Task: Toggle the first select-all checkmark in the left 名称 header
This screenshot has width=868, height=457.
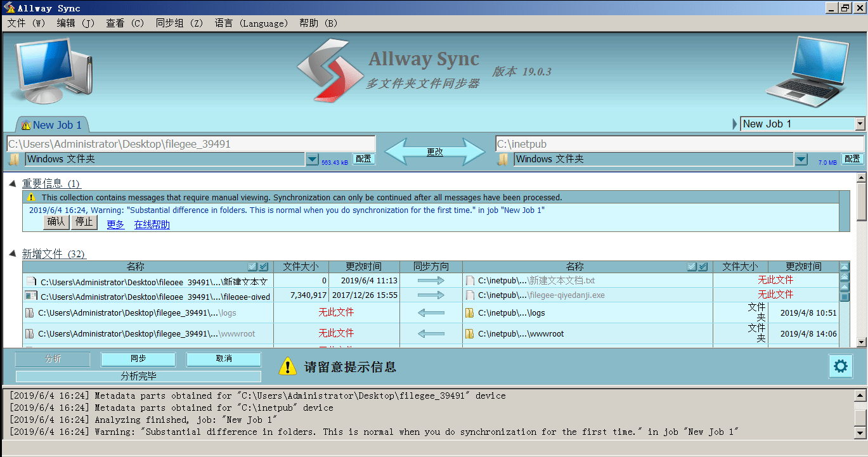Action: coord(253,266)
